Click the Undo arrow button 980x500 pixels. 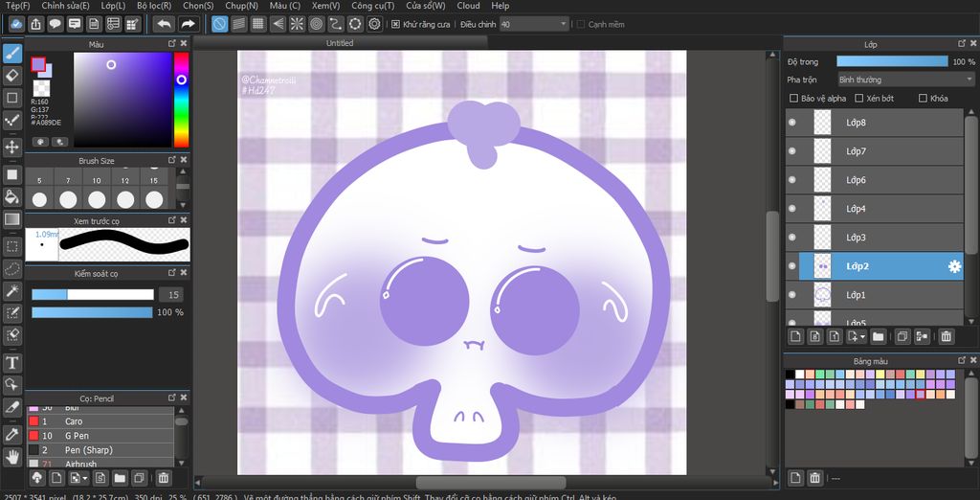(165, 24)
